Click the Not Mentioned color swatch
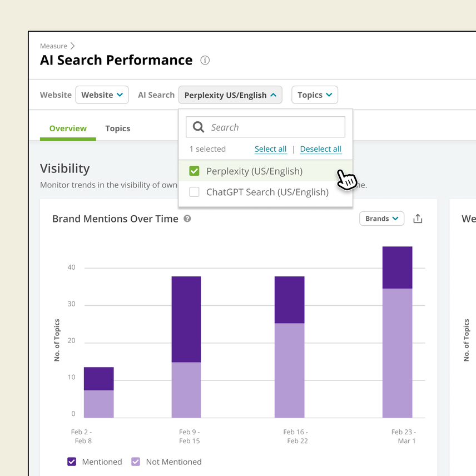Image resolution: width=476 pixels, height=476 pixels. click(x=135, y=462)
